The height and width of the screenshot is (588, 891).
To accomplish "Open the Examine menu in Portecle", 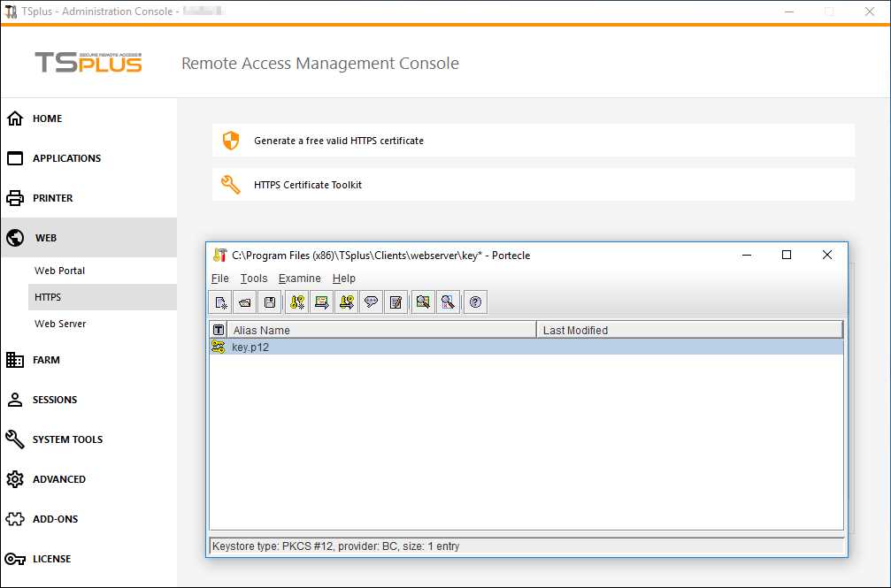I will click(300, 278).
